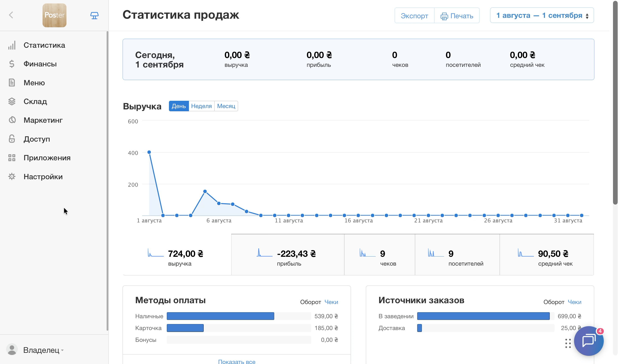The width and height of the screenshot is (619, 364).
Task: Click the Настройки gear icon
Action: pyautogui.click(x=12, y=177)
